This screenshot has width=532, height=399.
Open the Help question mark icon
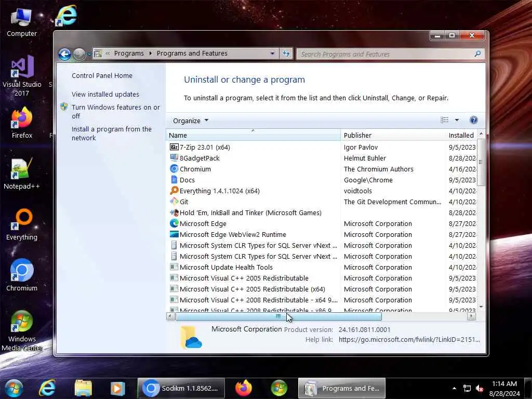pos(474,120)
